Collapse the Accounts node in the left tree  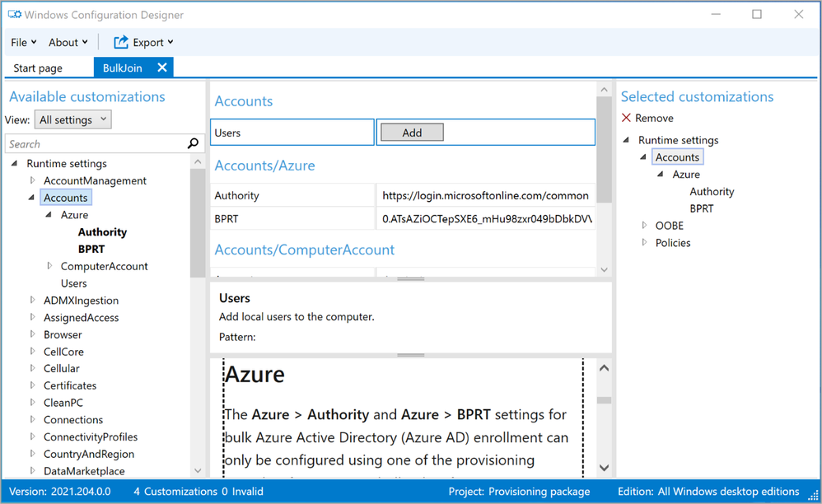click(31, 198)
